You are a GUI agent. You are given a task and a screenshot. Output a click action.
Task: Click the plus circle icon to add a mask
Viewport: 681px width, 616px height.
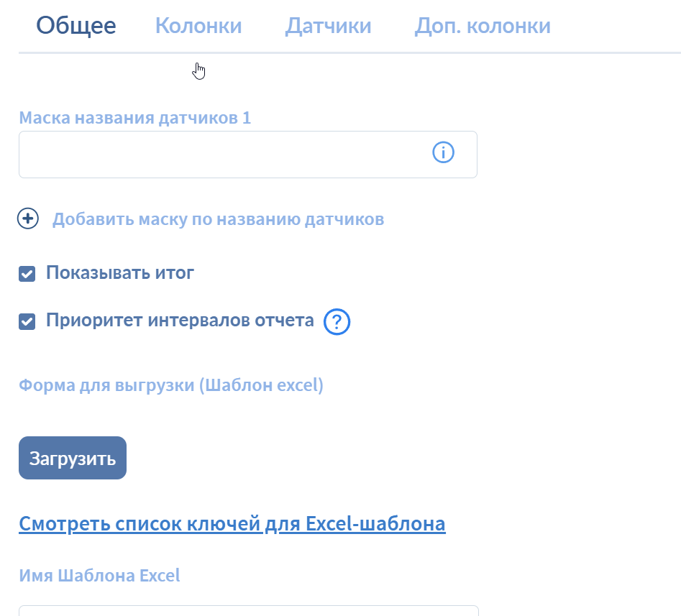(28, 219)
